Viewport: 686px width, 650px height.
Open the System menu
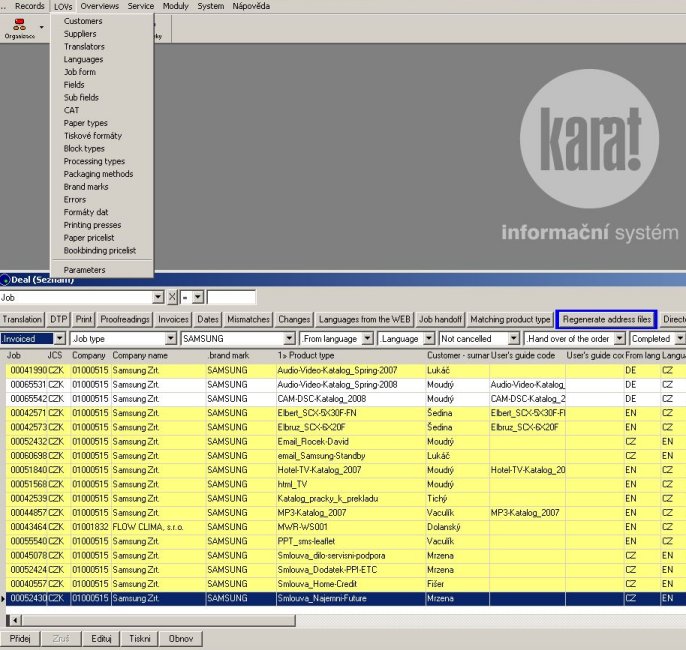[210, 6]
